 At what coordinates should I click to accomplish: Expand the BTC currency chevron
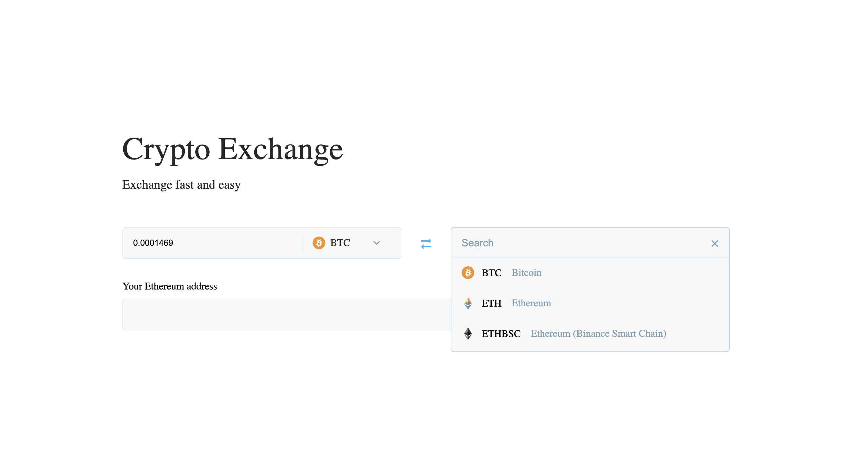pos(376,243)
